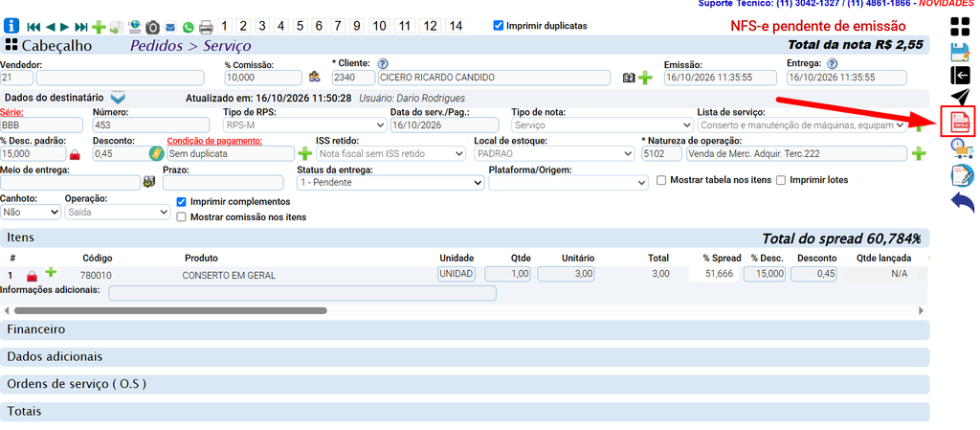Click the save disk icon in sidebar
This screenshot has height=430, width=980.
pos(960,53)
